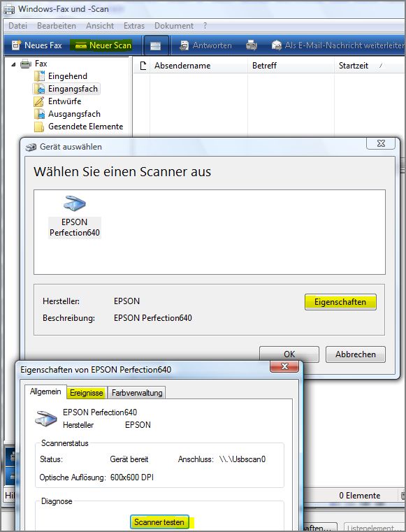Toggle the preview pane toolbar icon
406x532 pixels.
156,45
